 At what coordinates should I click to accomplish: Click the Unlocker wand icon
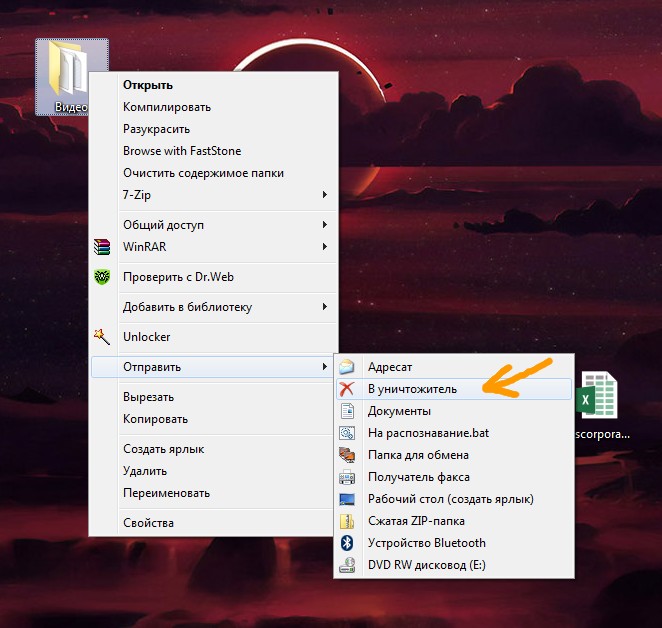(x=101, y=337)
